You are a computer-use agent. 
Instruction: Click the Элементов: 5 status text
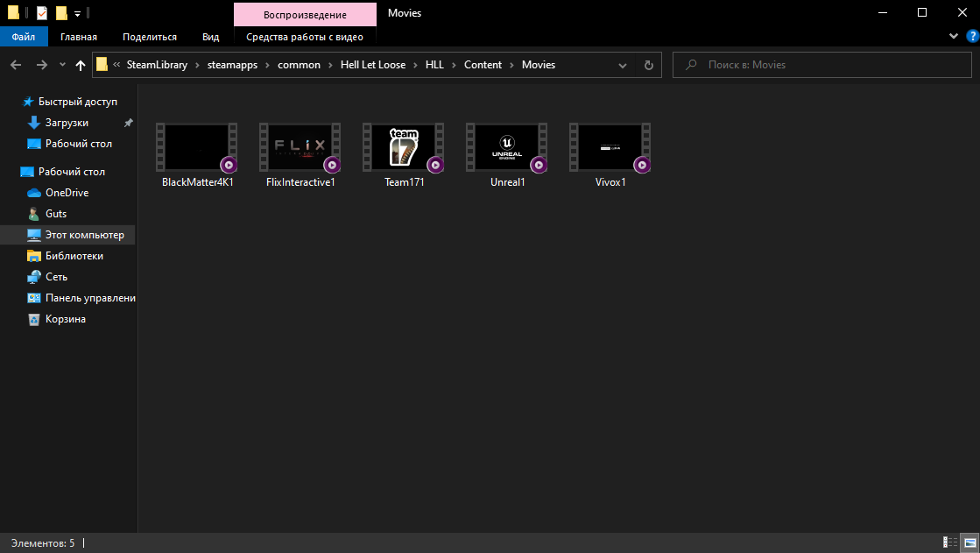(x=43, y=543)
